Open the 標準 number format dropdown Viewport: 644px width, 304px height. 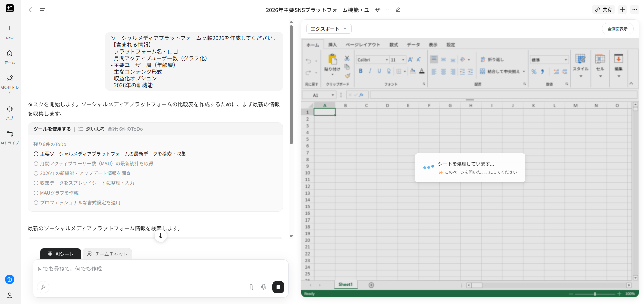[549, 59]
